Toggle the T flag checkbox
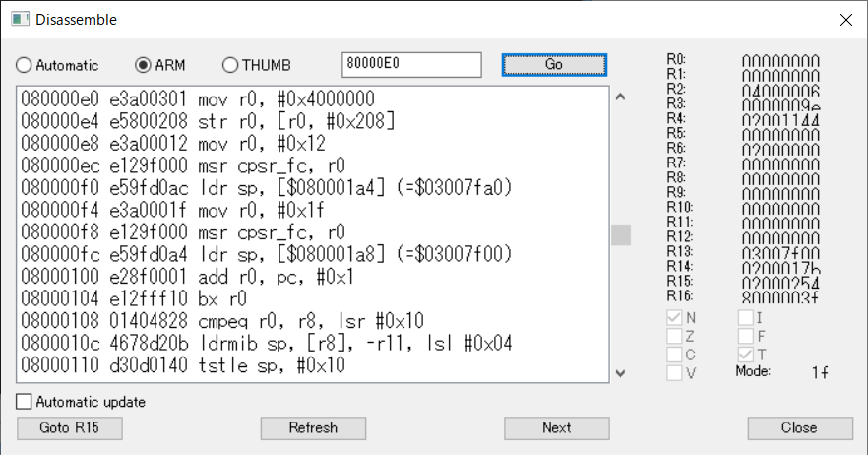The width and height of the screenshot is (868, 455). point(745,355)
